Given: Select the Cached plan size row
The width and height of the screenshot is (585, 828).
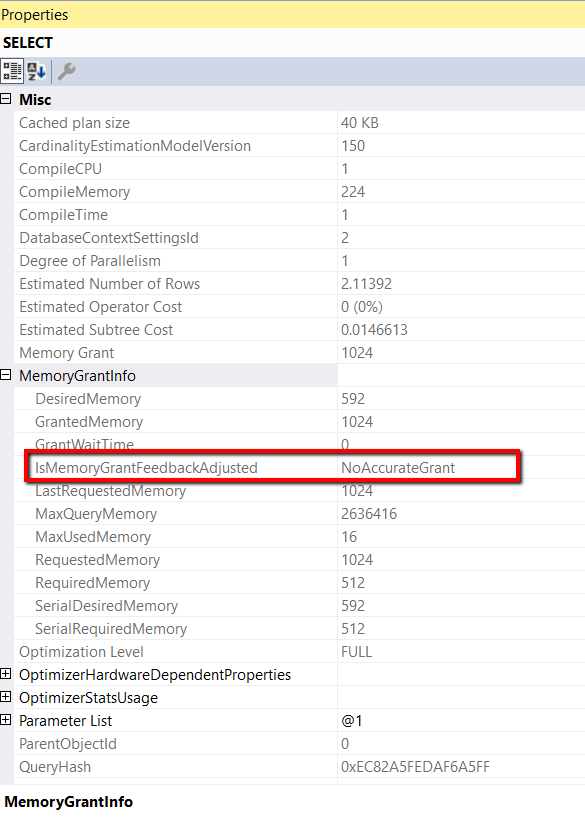Looking at the screenshot, I should 299,123.
